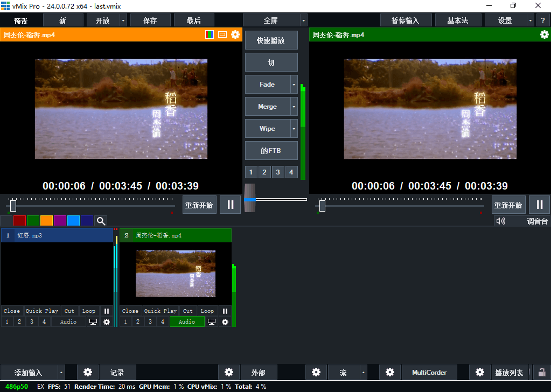Open external output settings gear next to 外部

click(229, 372)
